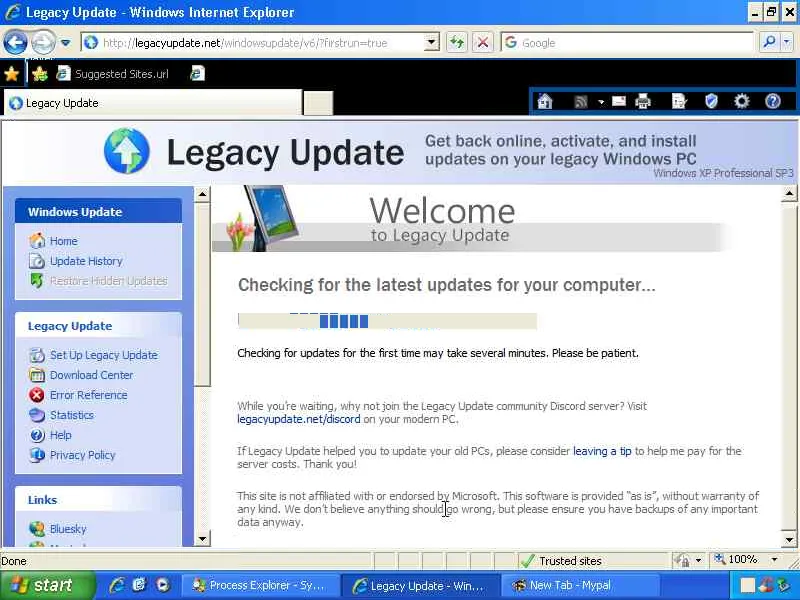Open the Tools gear icon
This screenshot has width=800, height=600.
pos(741,102)
